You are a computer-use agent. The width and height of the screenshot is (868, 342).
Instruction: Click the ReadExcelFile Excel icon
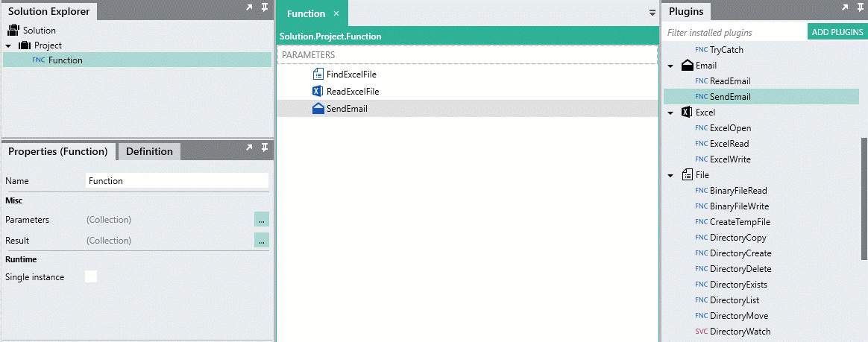(x=318, y=92)
